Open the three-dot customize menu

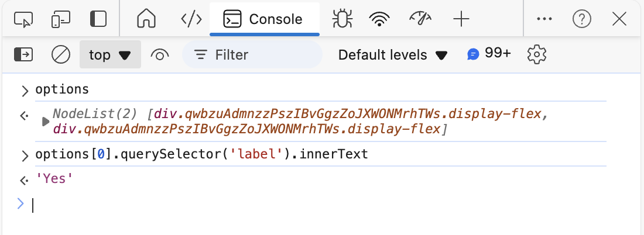(x=544, y=19)
